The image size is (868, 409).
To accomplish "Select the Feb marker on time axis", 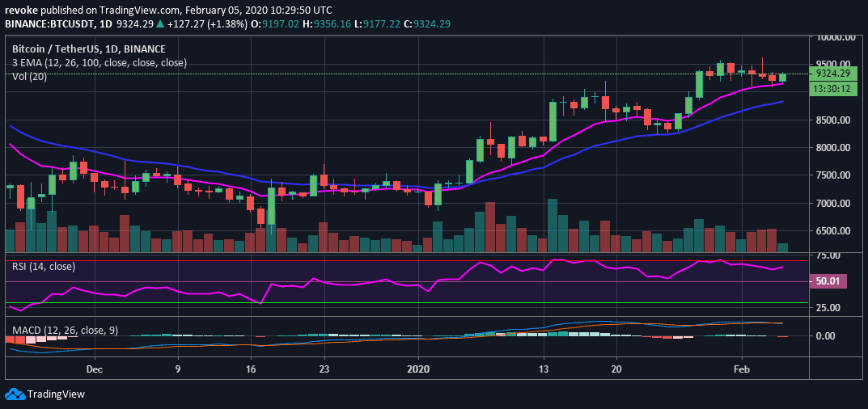I will (x=742, y=368).
